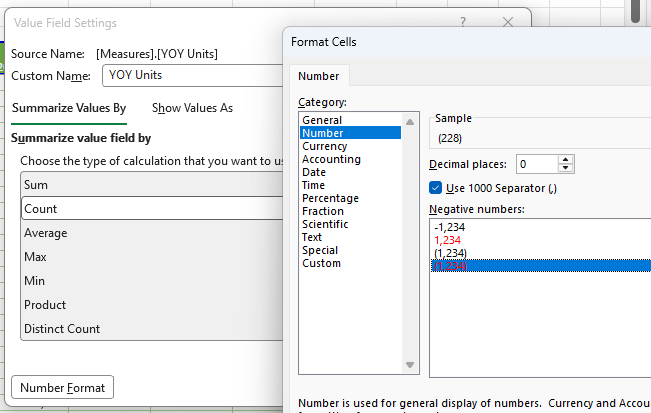Increase decimal places with the up arrow
The image size is (651, 413).
(x=565, y=160)
